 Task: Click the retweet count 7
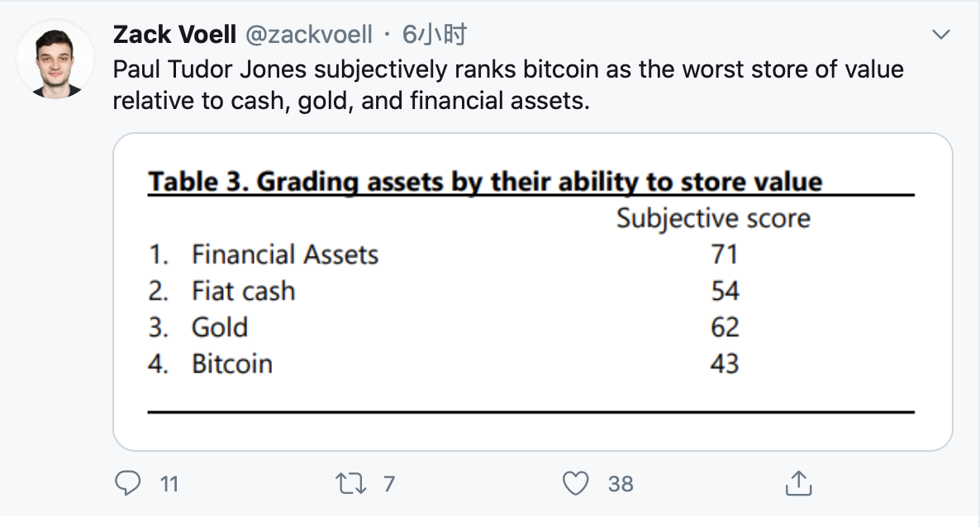[388, 484]
